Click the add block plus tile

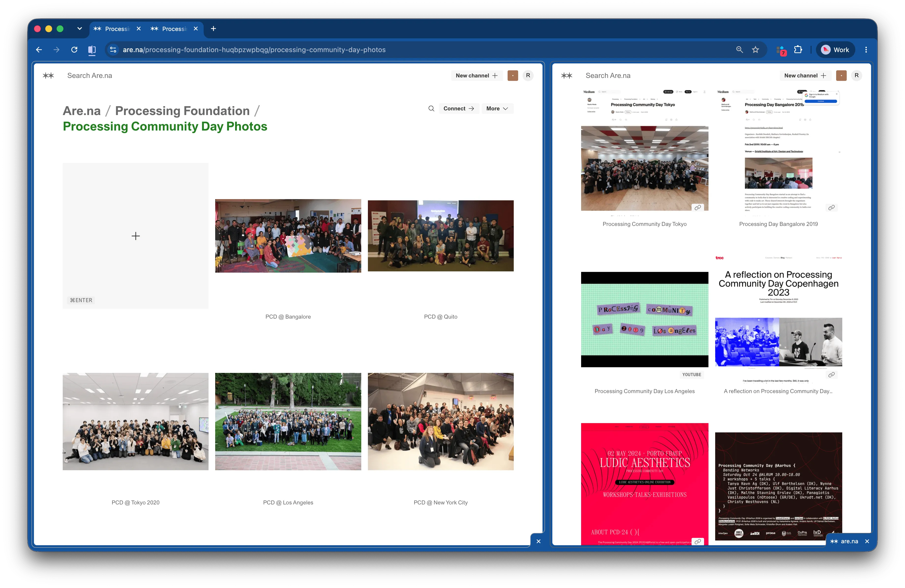pyautogui.click(x=136, y=236)
